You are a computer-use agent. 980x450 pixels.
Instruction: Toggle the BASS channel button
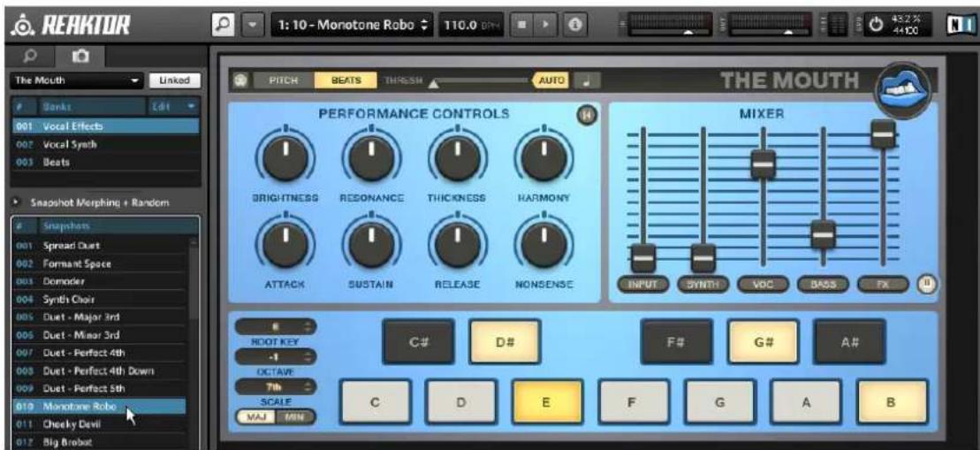(823, 285)
